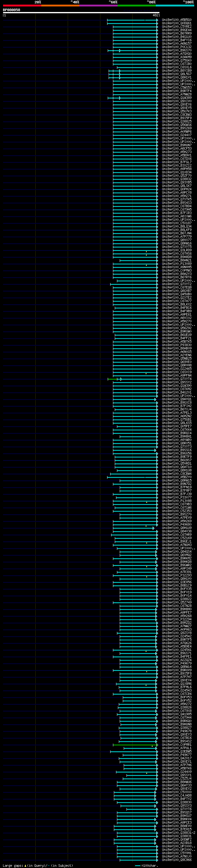Viewport: 197px width, 868px height.
Task: Click the UniRef100_Q6AT10 label
Action: pos(176,467)
